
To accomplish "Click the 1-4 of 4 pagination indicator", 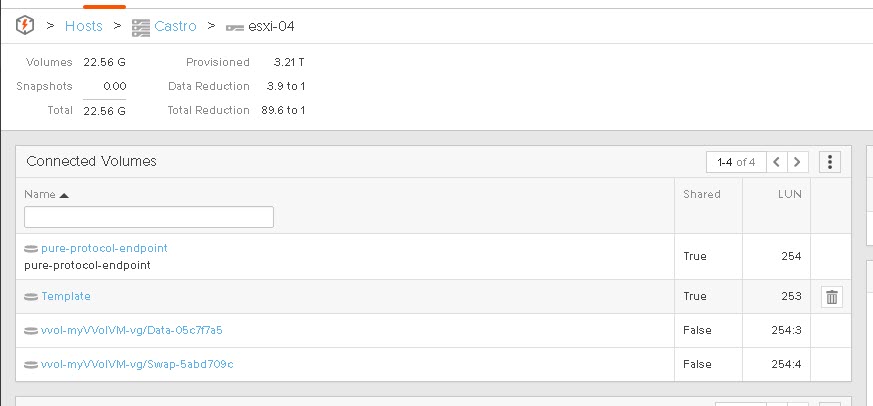I will (736, 162).
